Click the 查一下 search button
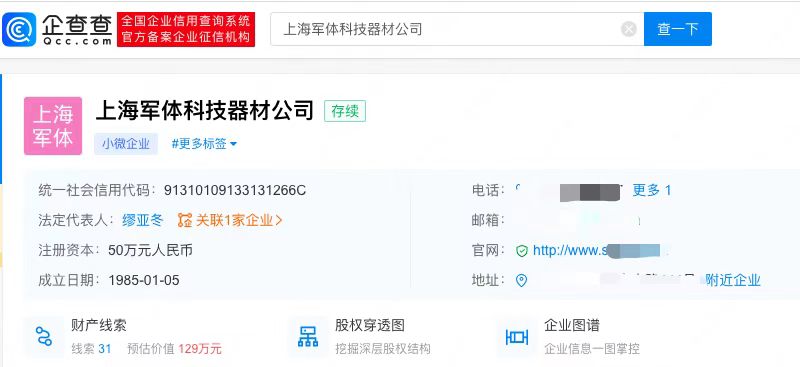 tap(678, 29)
